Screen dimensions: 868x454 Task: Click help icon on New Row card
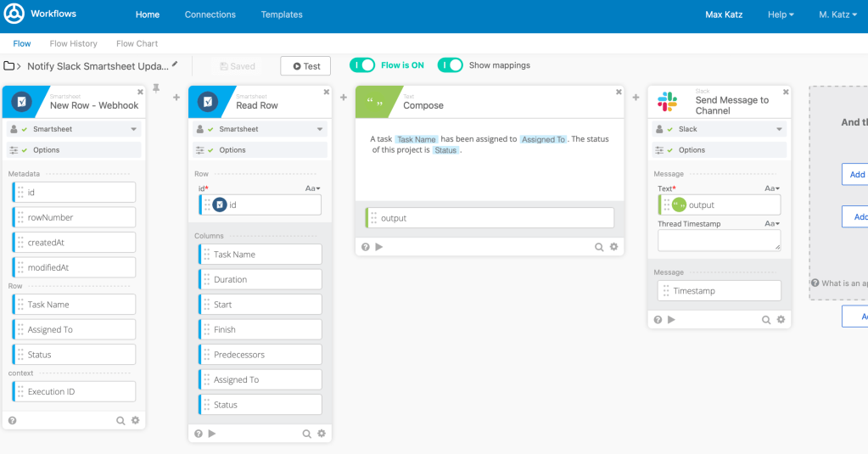point(12,420)
